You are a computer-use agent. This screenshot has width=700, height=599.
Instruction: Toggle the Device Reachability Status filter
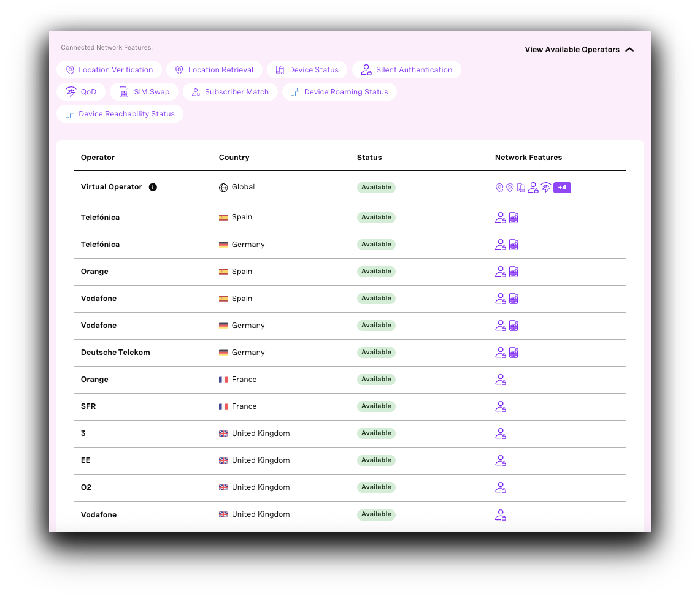coord(120,113)
